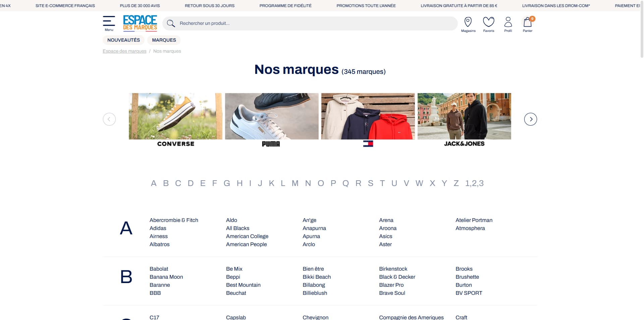Open the Abercrombie & Fitch brand link

click(x=174, y=220)
